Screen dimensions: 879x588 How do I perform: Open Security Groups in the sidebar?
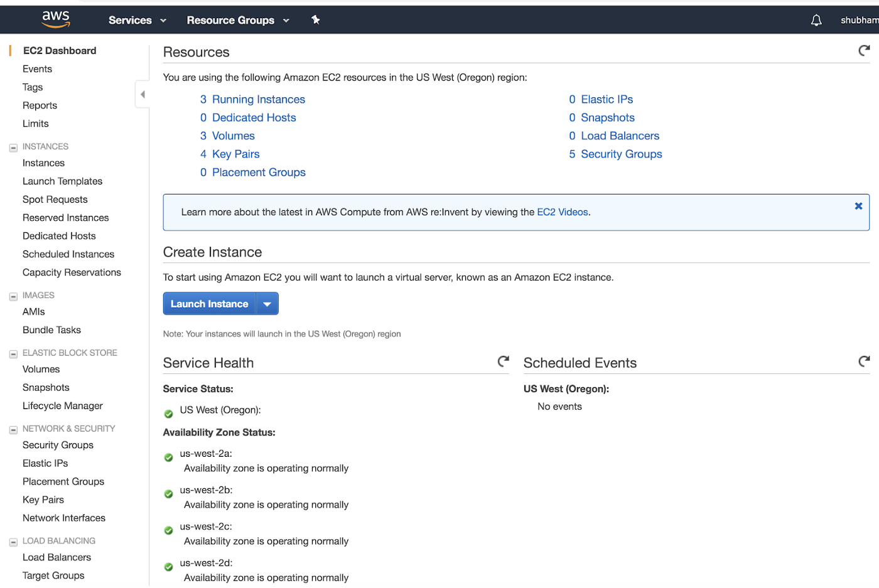(58, 445)
